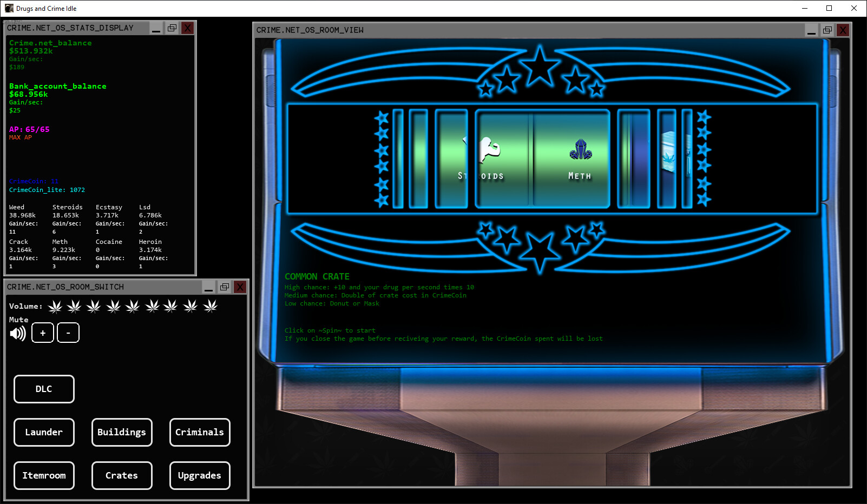The width and height of the screenshot is (867, 504).
Task: Switch to the Crates view
Action: tap(121, 475)
